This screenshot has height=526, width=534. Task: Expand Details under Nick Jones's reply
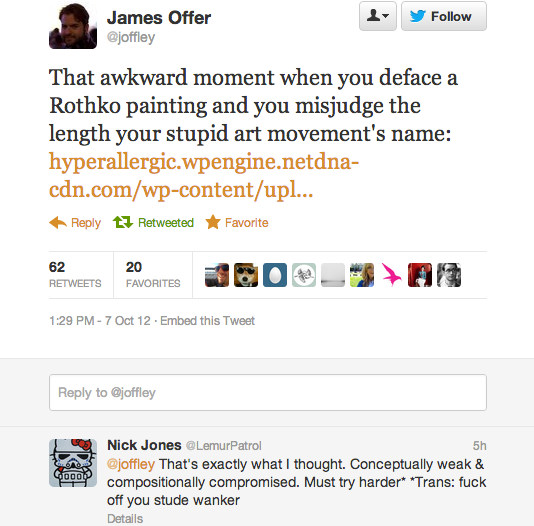[x=125, y=519]
